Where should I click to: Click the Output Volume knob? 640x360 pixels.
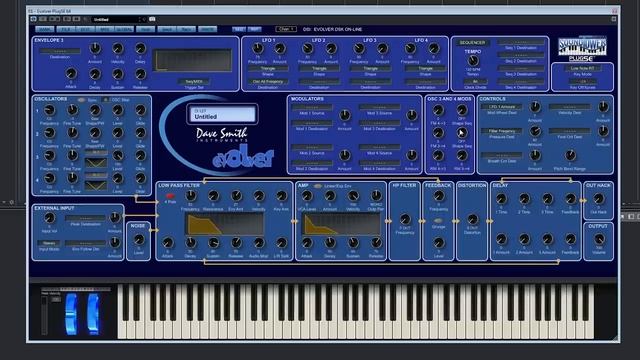pyautogui.click(x=599, y=239)
